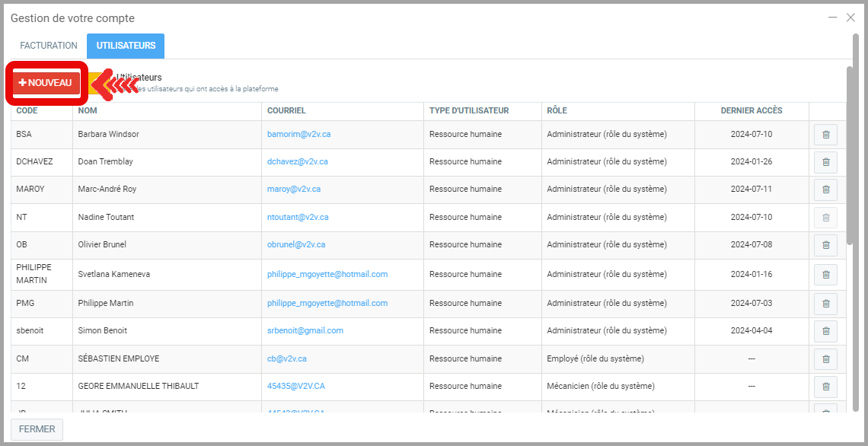Remove Marc-André Roy using trash icon
The height and width of the screenshot is (446, 868).
tap(825, 190)
